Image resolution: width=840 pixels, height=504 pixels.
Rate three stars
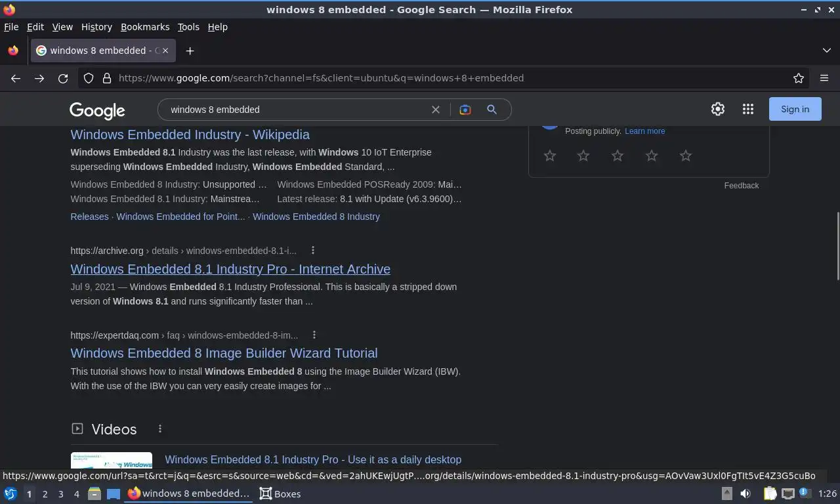pyautogui.click(x=618, y=156)
